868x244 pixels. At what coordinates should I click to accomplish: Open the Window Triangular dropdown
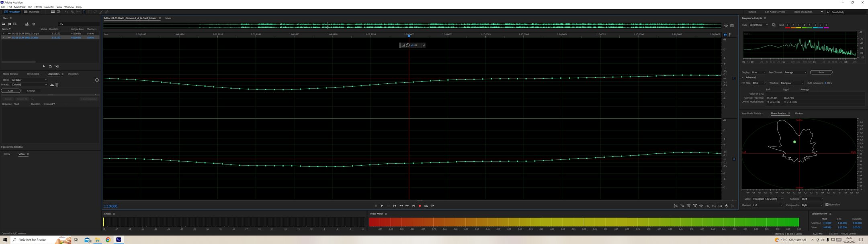pyautogui.click(x=792, y=83)
